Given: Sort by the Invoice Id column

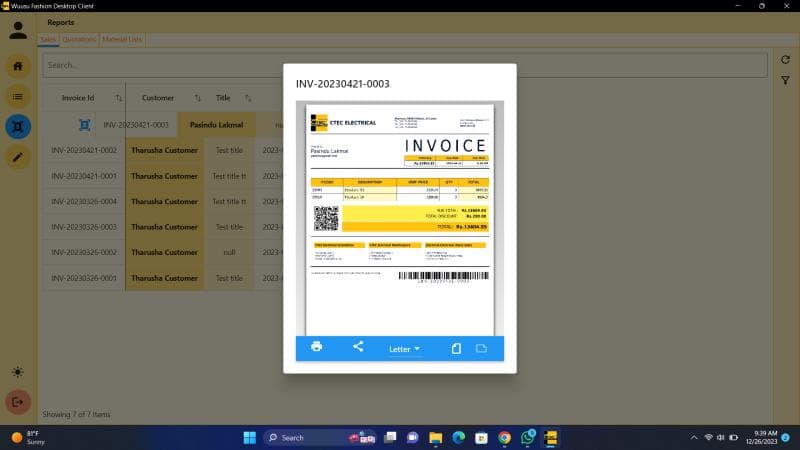Looking at the screenshot, I should 119,98.
